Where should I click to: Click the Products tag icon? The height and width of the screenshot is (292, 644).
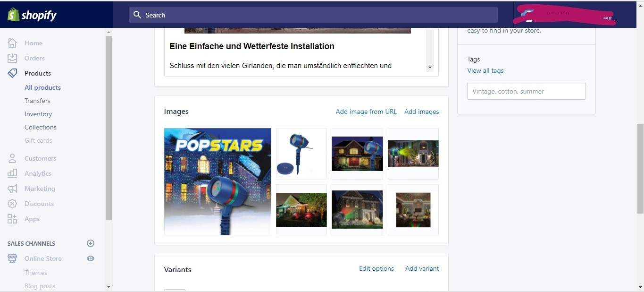pyautogui.click(x=12, y=73)
